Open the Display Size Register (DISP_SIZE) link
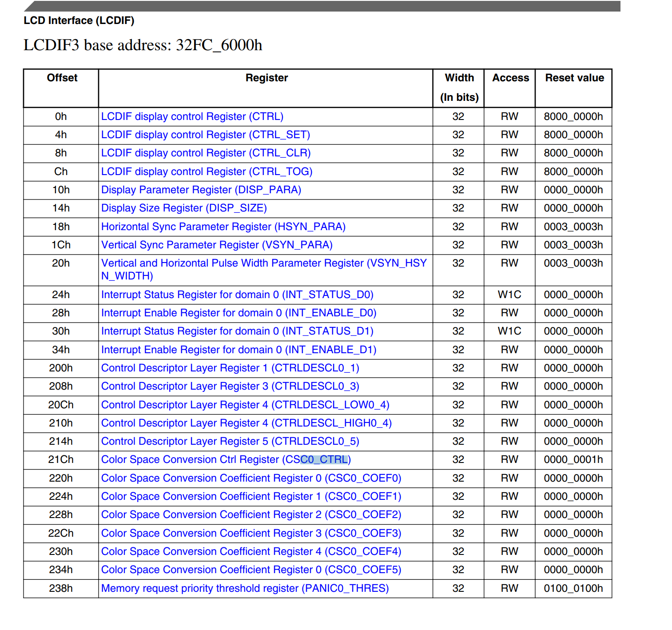672x630 pixels. pos(184,208)
